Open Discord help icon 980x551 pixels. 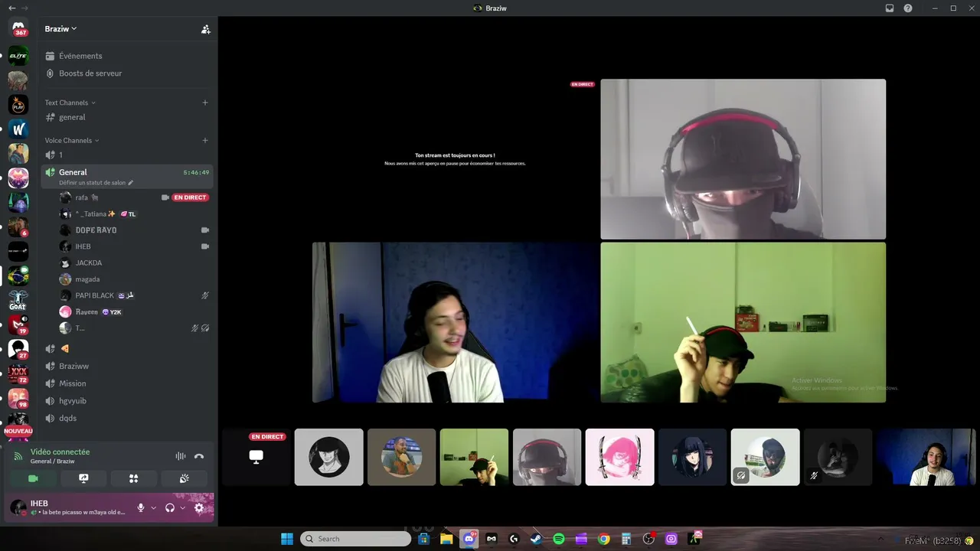coord(908,8)
